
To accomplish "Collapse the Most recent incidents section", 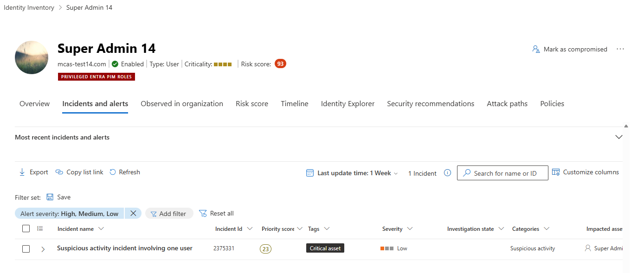I will [x=618, y=137].
